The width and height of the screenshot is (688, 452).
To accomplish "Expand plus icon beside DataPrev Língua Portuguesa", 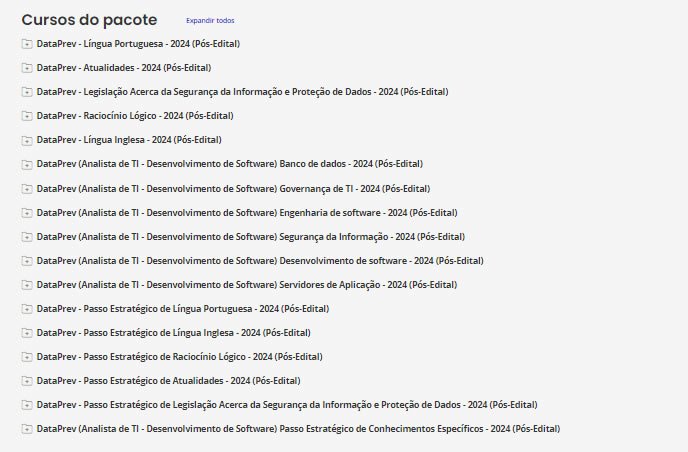I will click(x=27, y=44).
